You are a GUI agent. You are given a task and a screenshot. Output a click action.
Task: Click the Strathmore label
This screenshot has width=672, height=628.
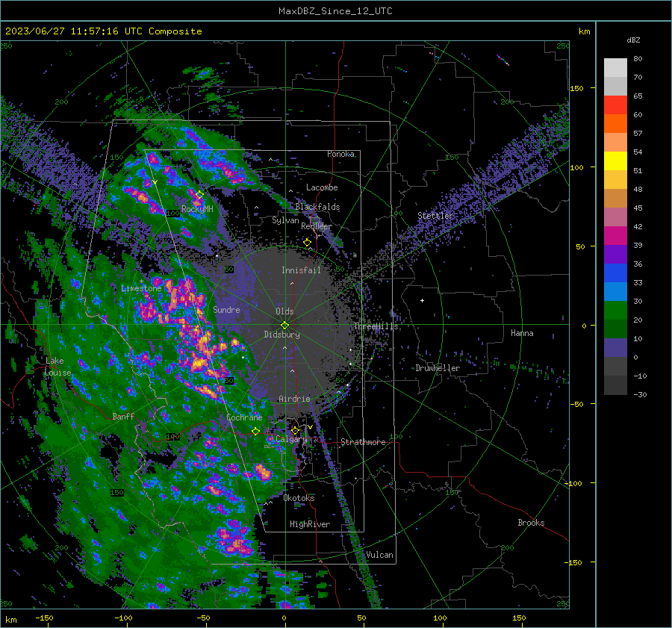[x=364, y=442]
